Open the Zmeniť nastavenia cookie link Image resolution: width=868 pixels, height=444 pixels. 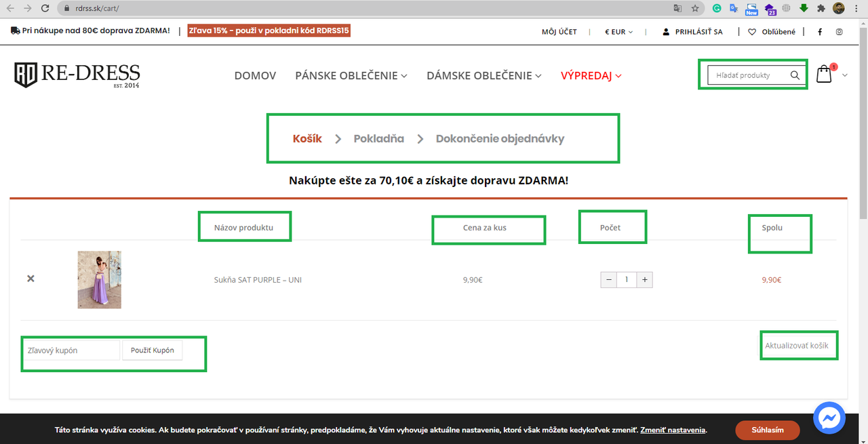pos(673,430)
